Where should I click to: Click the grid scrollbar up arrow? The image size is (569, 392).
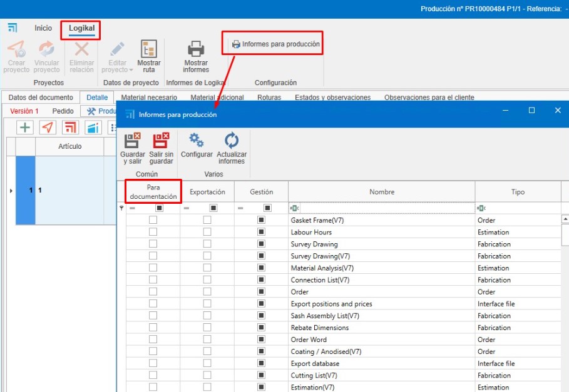565,219
